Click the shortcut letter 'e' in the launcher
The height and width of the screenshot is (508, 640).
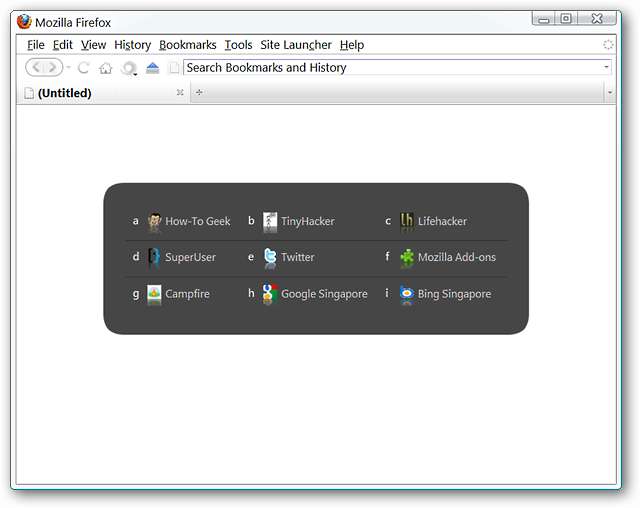pyautogui.click(x=251, y=257)
